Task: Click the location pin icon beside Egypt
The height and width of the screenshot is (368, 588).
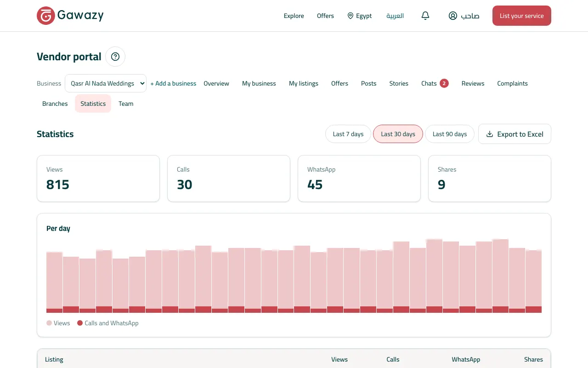Action: (x=351, y=16)
